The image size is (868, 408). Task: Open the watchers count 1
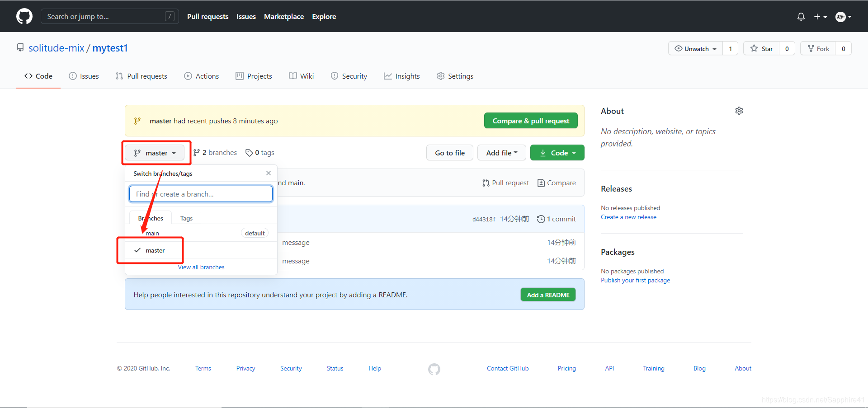click(730, 48)
